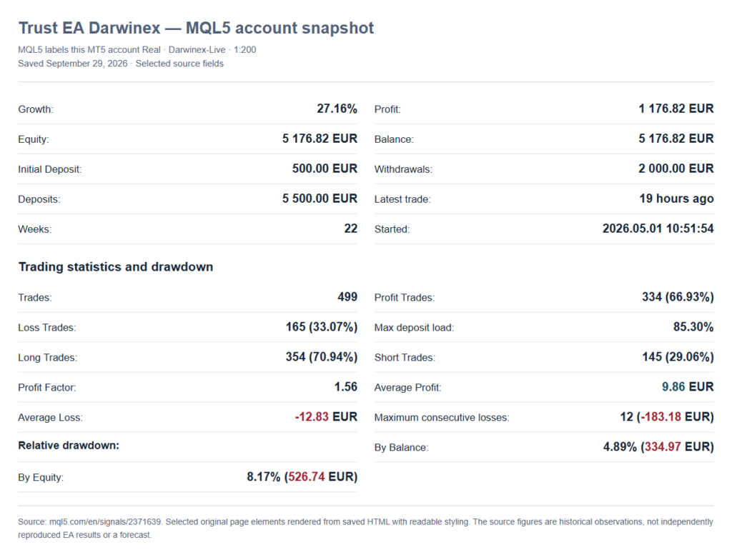Select Maximum consecutive losses value 12 (-183.18 EUR)
The width and height of the screenshot is (732, 560).
667,416
